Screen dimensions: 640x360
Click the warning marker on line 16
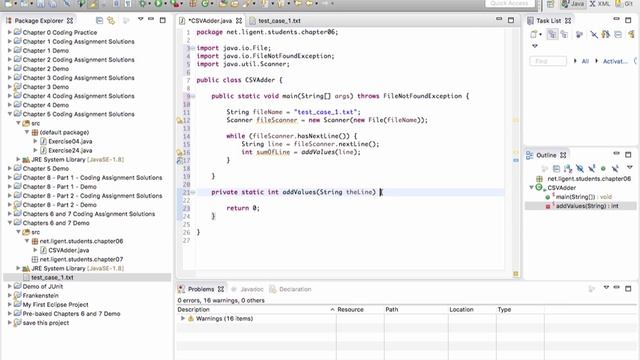tap(179, 152)
